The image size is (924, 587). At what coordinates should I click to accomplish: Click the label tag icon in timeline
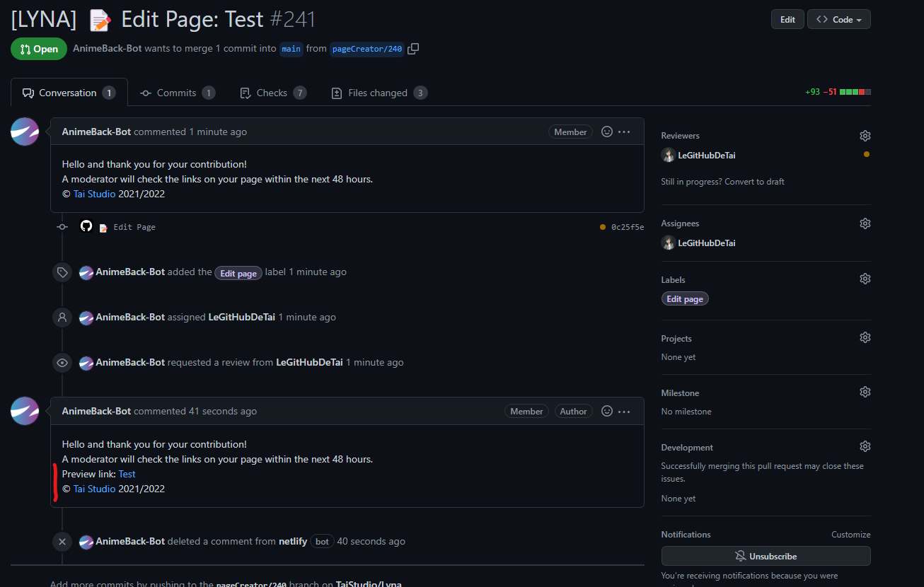point(62,272)
